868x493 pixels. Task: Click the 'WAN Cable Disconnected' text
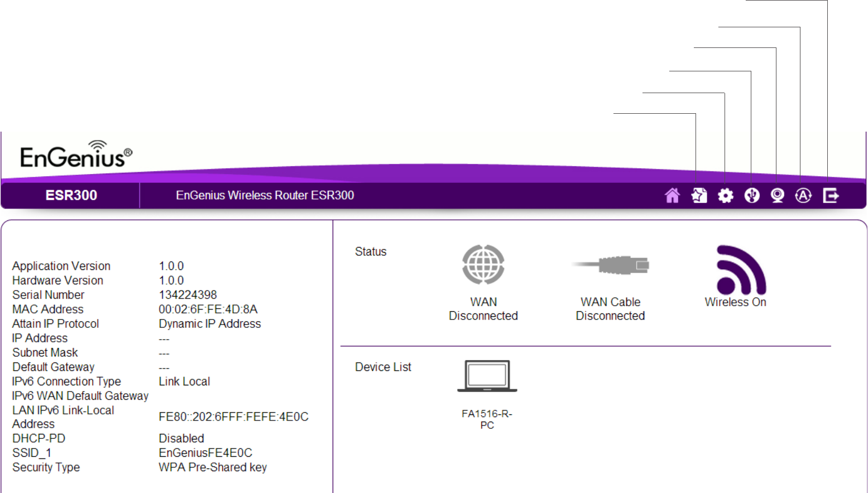click(x=610, y=309)
